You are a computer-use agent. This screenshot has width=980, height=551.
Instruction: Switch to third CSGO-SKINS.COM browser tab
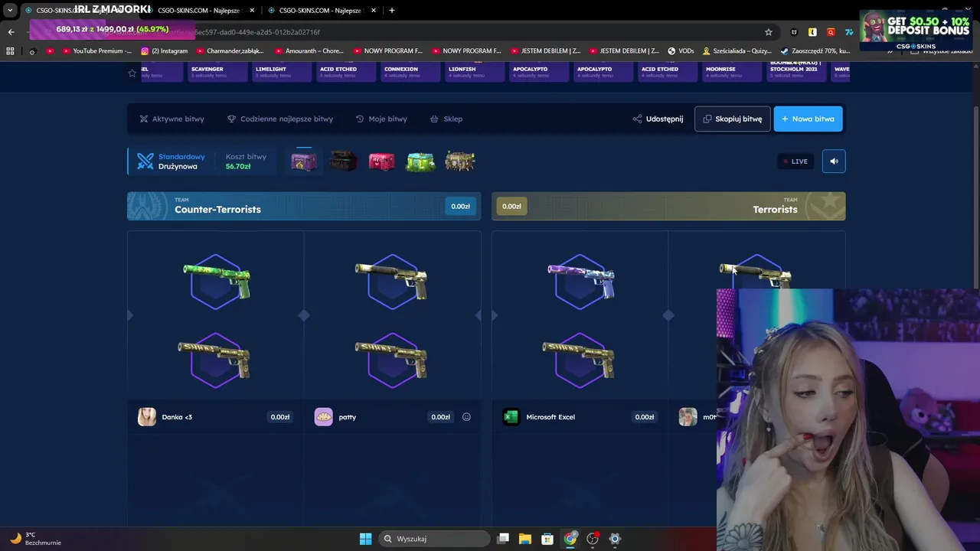(320, 10)
